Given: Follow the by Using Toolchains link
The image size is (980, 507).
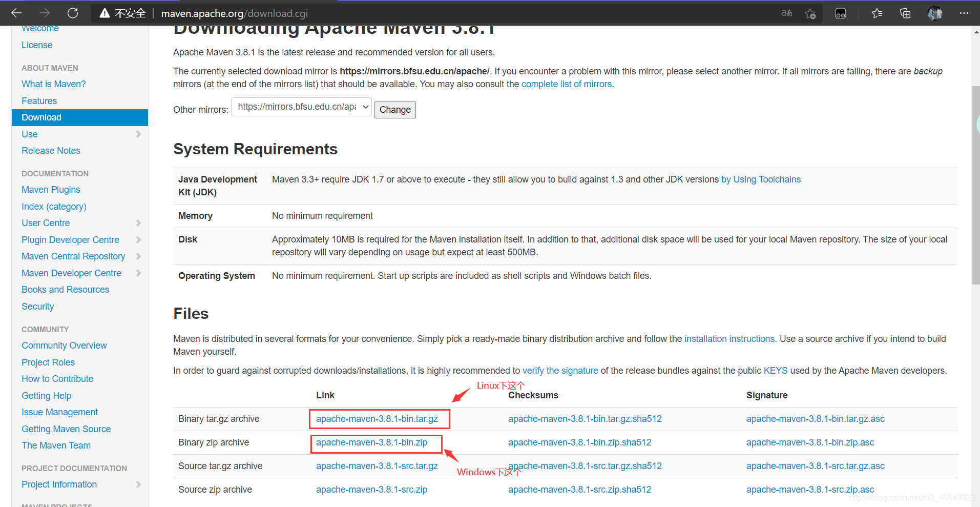Looking at the screenshot, I should point(761,179).
